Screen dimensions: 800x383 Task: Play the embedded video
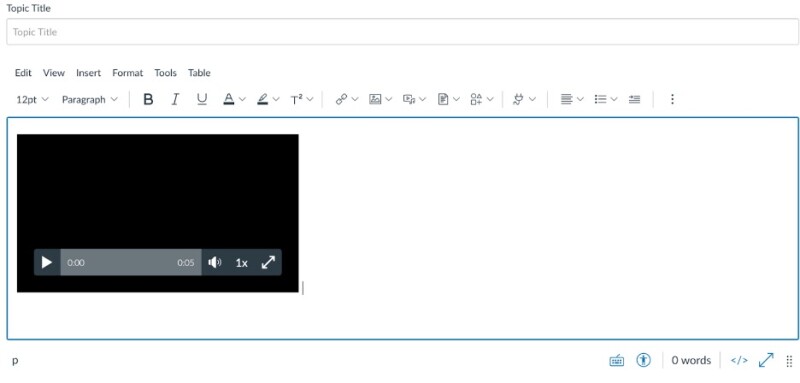47,263
